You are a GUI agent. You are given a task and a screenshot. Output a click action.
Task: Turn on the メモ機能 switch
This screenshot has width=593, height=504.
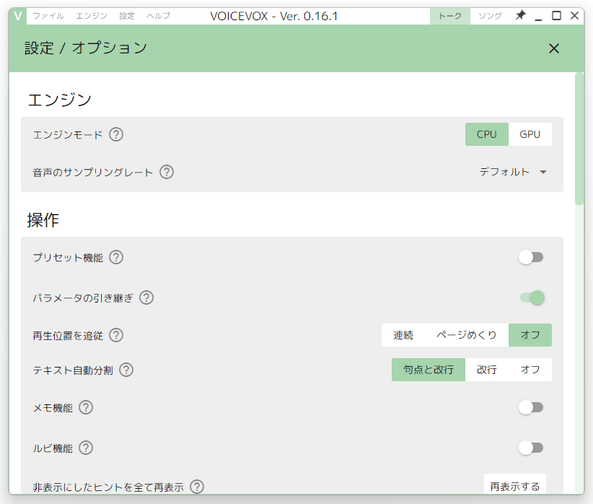pos(531,407)
